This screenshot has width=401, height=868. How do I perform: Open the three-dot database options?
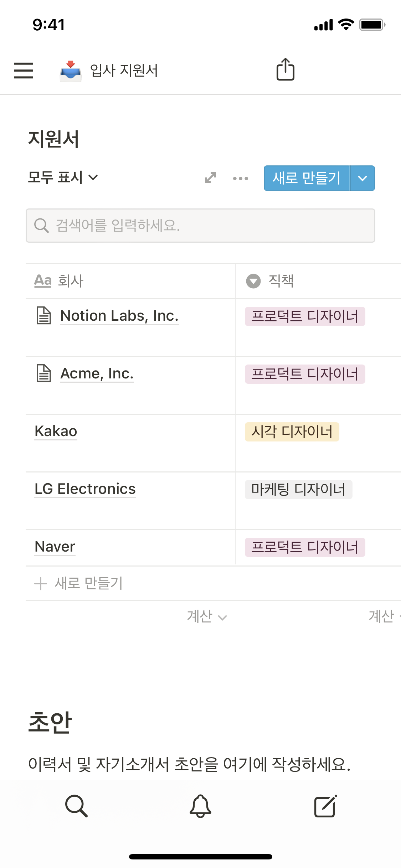(241, 178)
